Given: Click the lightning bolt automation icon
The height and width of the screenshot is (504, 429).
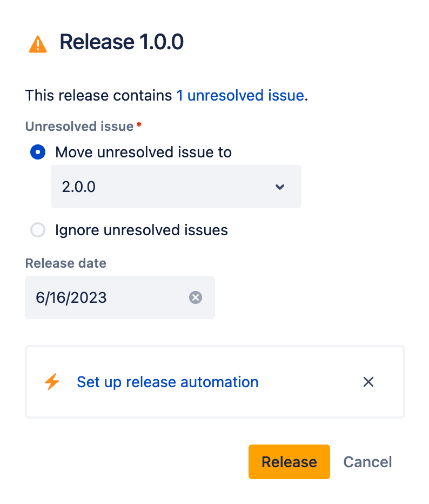Looking at the screenshot, I should (52, 382).
